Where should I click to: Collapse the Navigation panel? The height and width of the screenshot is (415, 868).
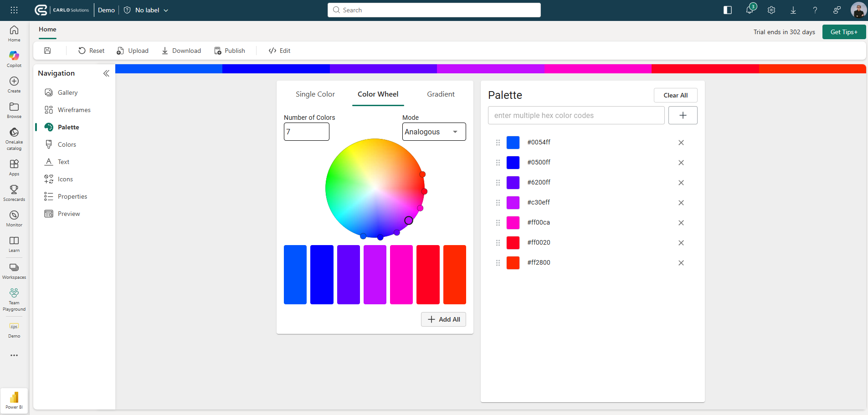pos(106,73)
